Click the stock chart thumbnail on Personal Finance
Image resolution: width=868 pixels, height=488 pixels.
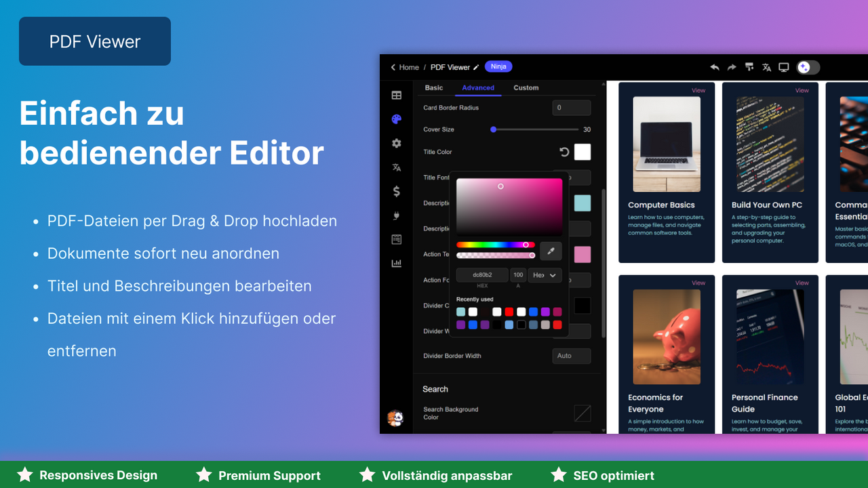click(770, 337)
